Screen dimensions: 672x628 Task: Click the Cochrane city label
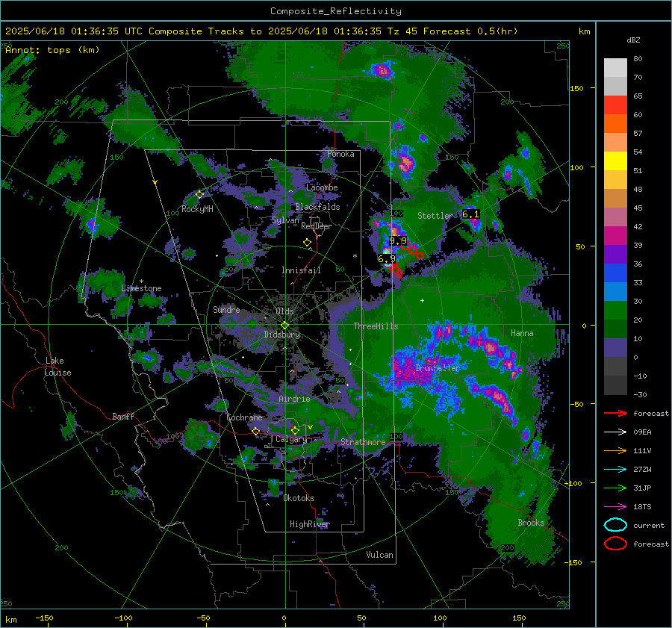click(244, 417)
